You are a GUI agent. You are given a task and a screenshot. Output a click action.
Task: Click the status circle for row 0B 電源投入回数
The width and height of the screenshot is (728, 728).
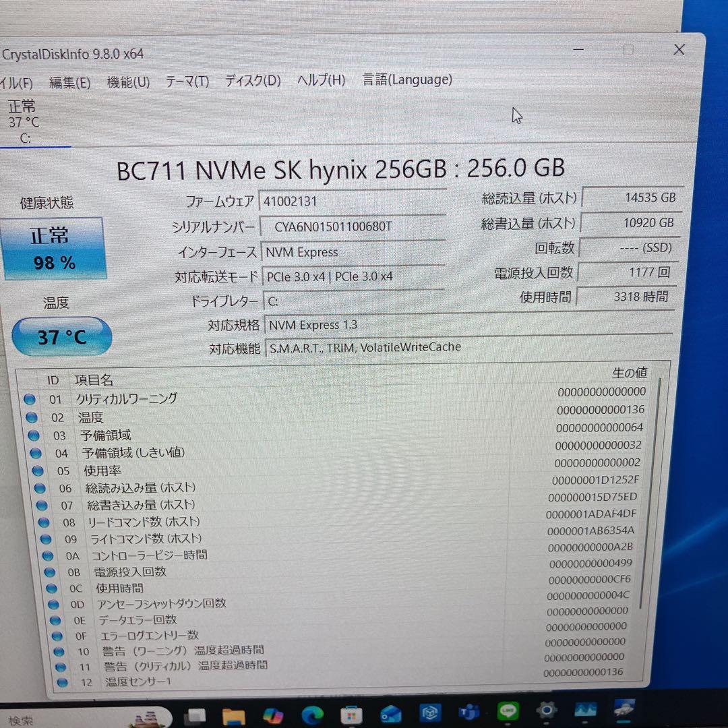50,572
